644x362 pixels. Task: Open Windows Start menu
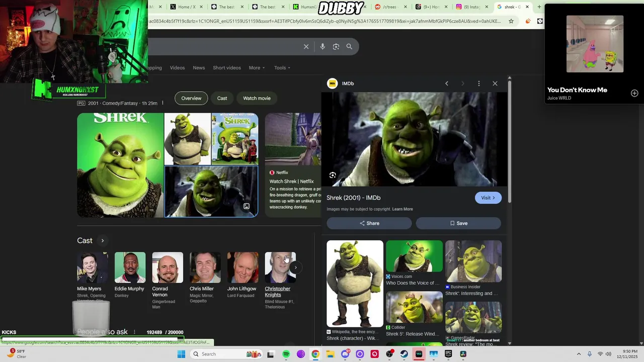tap(181, 354)
